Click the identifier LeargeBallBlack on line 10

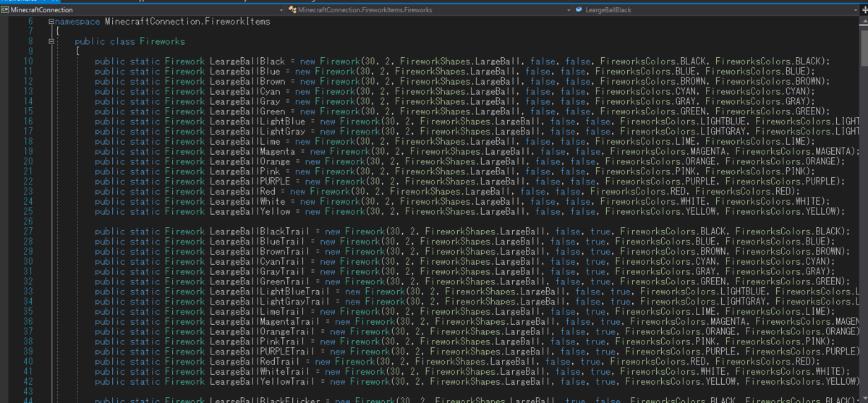pyautogui.click(x=247, y=61)
